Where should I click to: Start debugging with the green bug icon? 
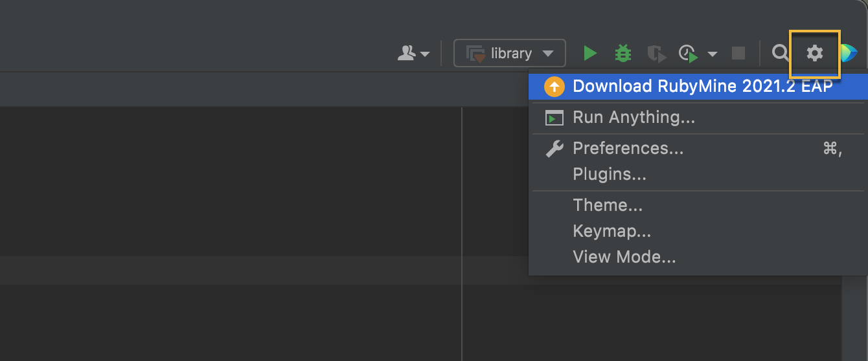(623, 53)
